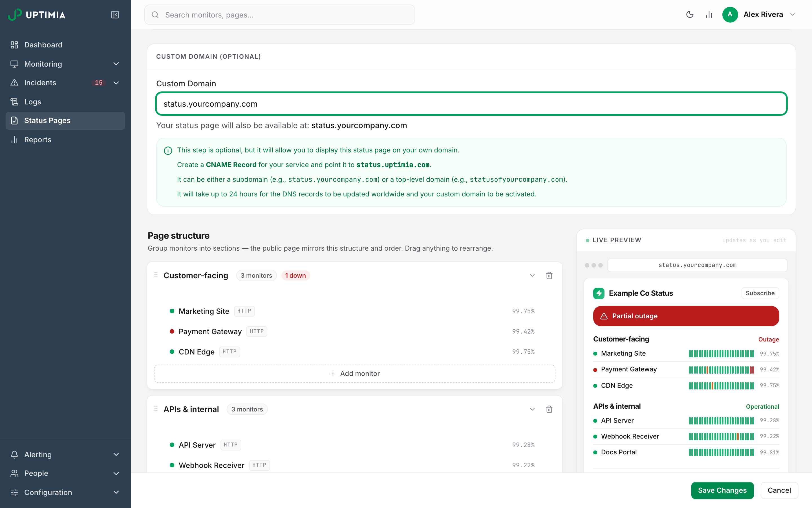Expand the Monitoring menu chevron

pos(116,64)
